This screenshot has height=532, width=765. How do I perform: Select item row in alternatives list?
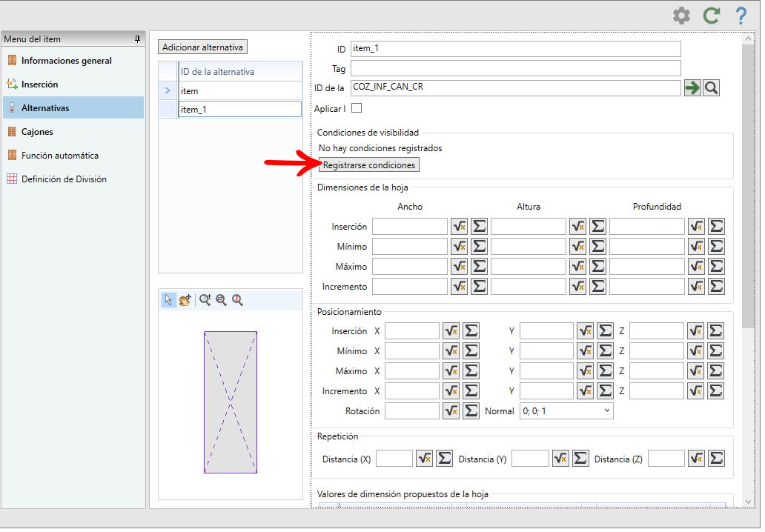pos(239,90)
